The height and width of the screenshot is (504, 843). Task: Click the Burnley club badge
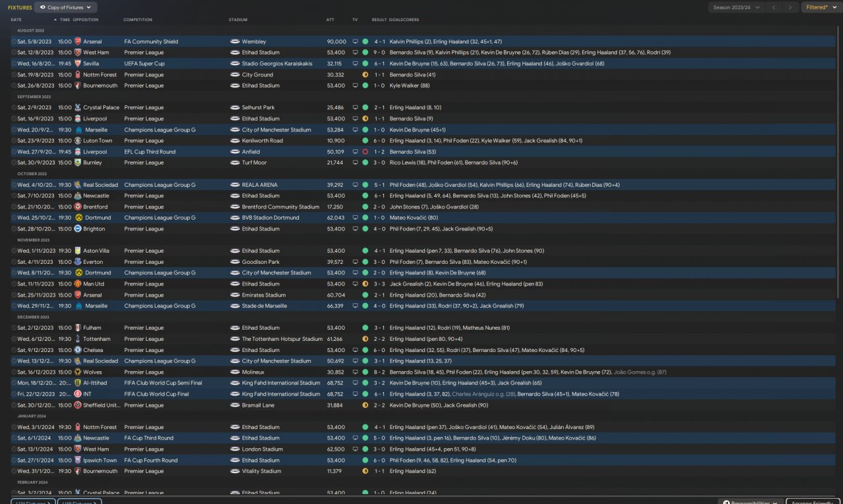[x=78, y=163]
